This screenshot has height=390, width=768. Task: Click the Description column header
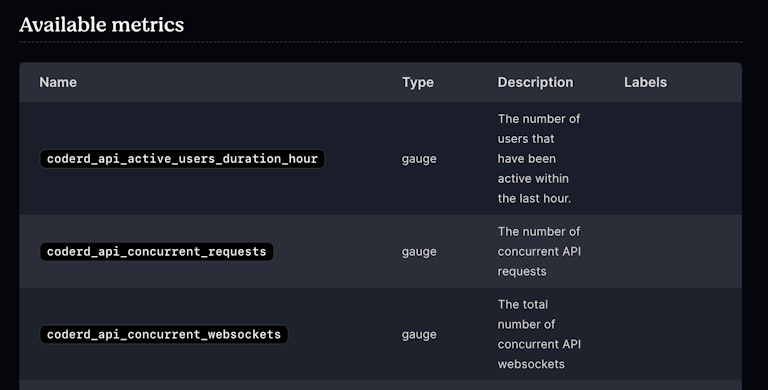pyautogui.click(x=535, y=82)
